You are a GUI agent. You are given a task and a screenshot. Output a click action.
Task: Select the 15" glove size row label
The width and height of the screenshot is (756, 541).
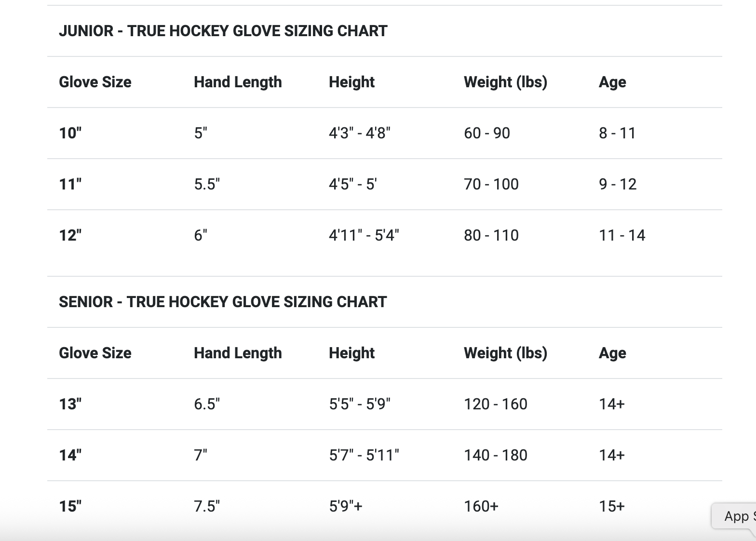(x=70, y=506)
